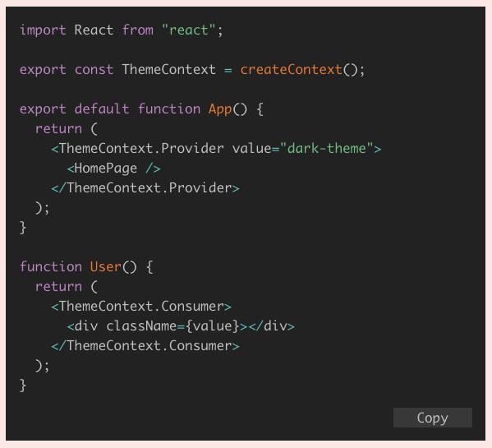Screen dimensions: 492x448
Task: Click the closing ThemeContext.Consumer tag
Action: point(145,345)
